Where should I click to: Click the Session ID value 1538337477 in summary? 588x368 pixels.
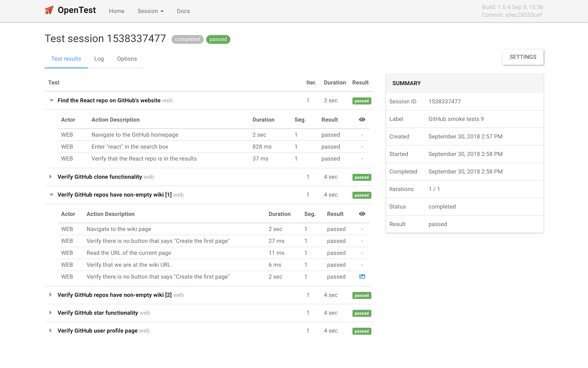(444, 102)
